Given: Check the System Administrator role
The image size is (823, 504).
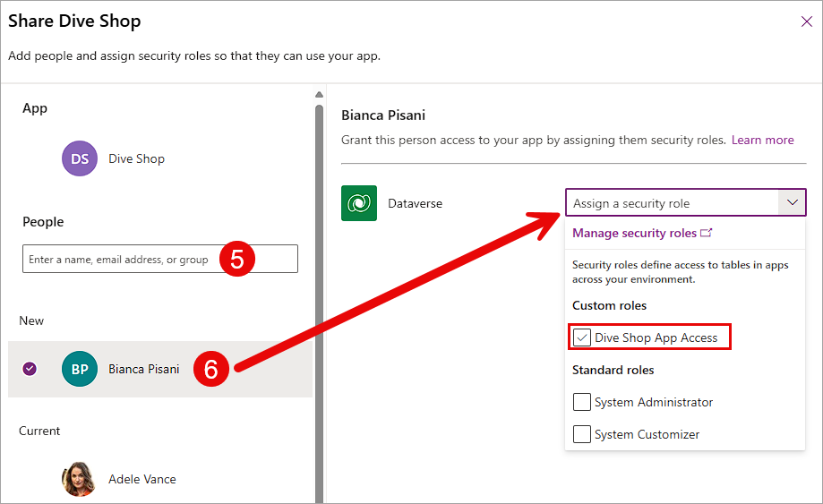Looking at the screenshot, I should [x=581, y=402].
